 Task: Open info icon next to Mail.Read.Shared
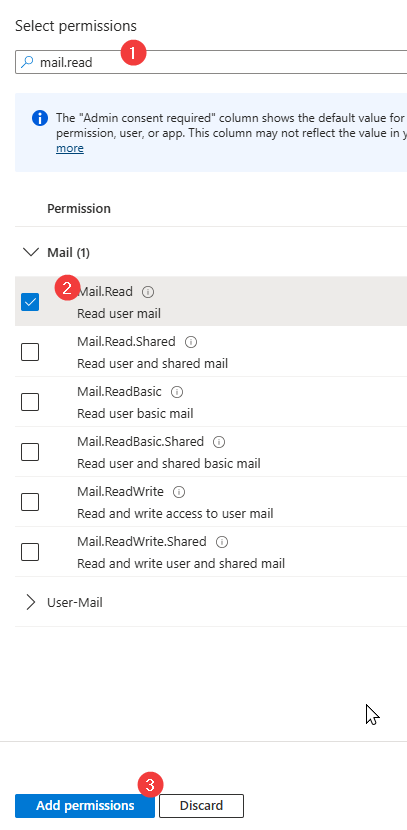tap(191, 342)
